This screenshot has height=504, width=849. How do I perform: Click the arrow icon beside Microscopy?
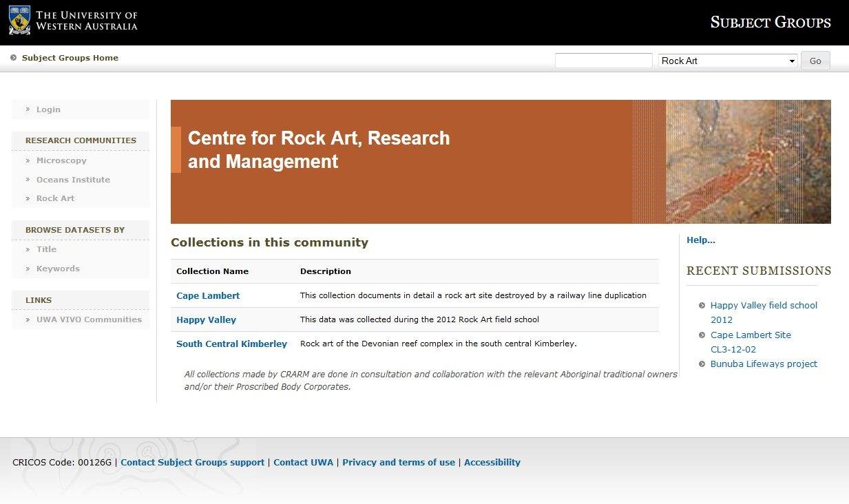28,160
